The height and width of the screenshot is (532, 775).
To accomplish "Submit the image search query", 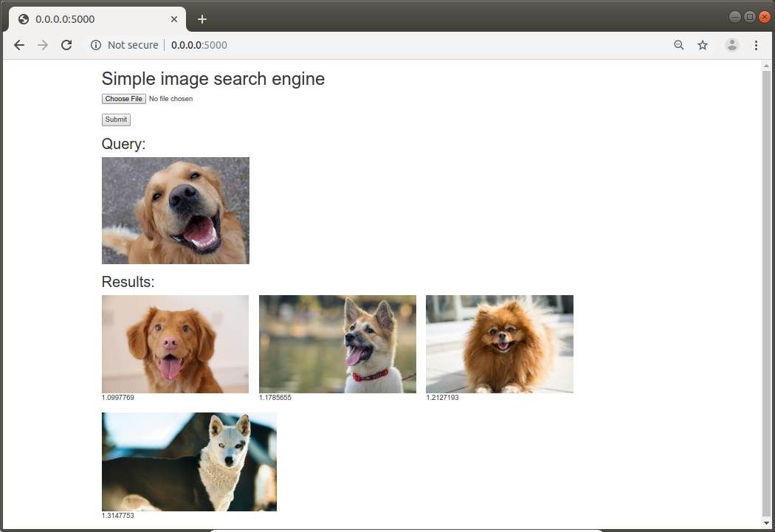I will (x=116, y=119).
